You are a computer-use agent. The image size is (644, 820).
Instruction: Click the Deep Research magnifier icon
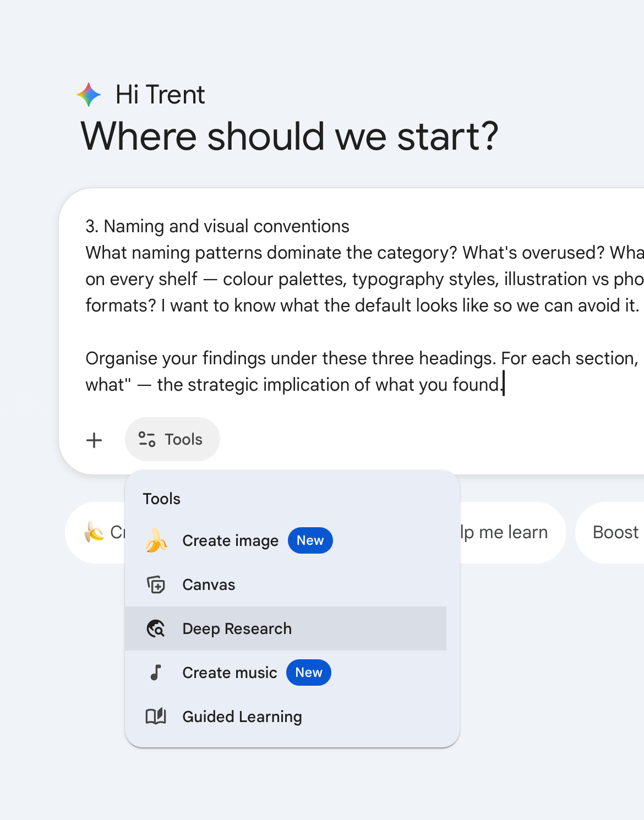click(x=156, y=628)
